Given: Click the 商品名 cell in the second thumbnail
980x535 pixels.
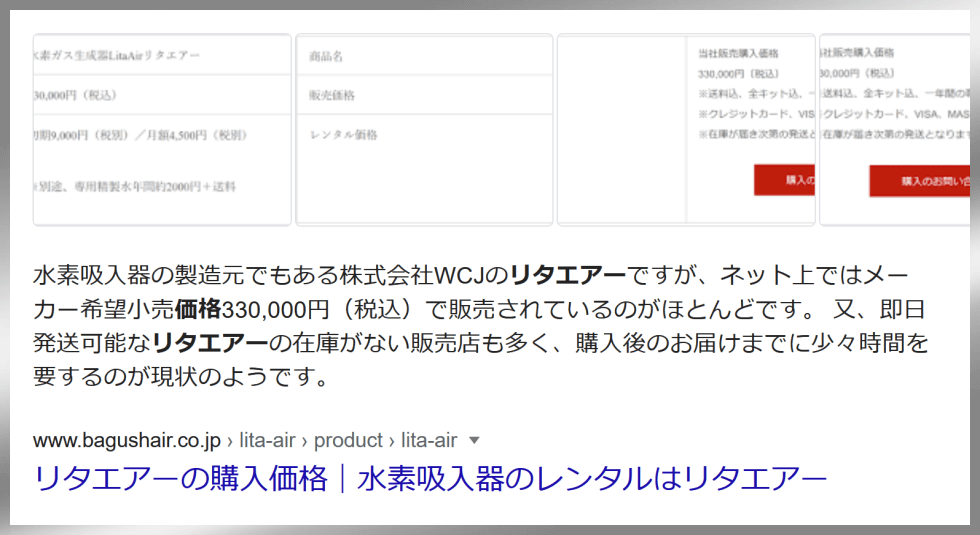Looking at the screenshot, I should click(424, 56).
